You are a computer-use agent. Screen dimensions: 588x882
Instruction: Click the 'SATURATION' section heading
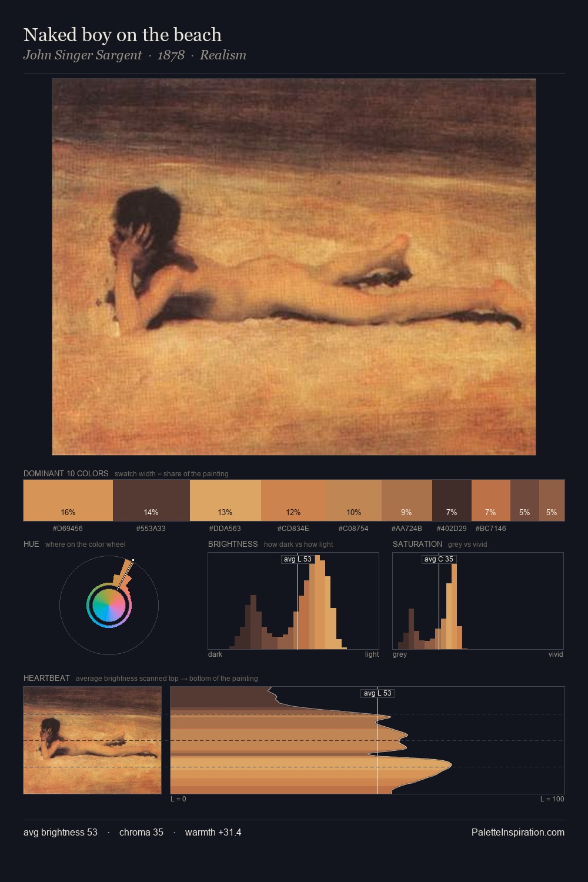click(x=417, y=544)
